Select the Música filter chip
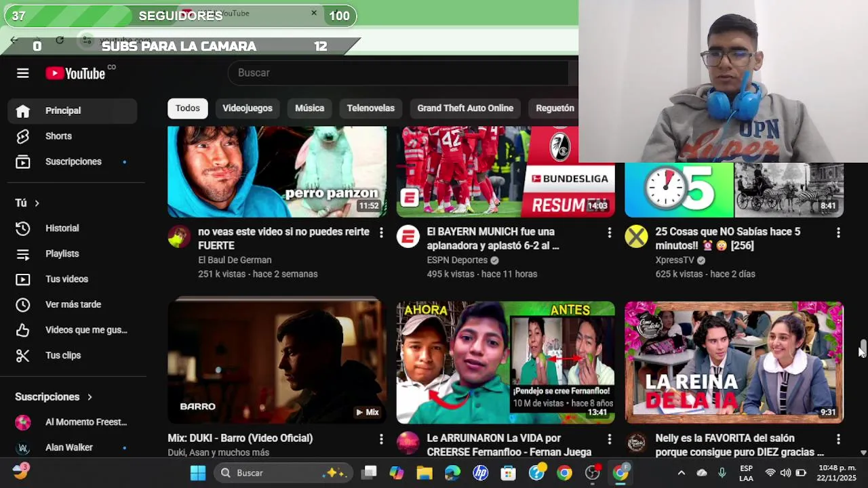Viewport: 868px width, 488px height. (x=310, y=108)
